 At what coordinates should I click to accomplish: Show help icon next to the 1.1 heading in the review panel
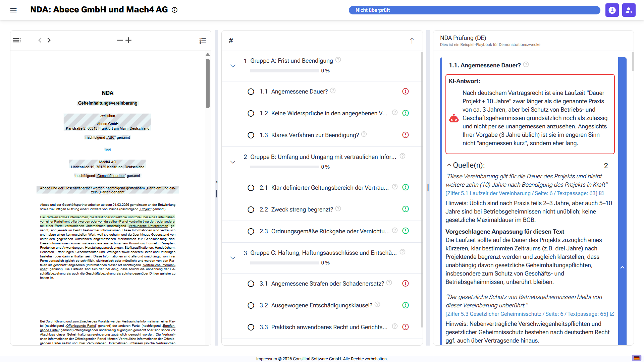coord(526,64)
